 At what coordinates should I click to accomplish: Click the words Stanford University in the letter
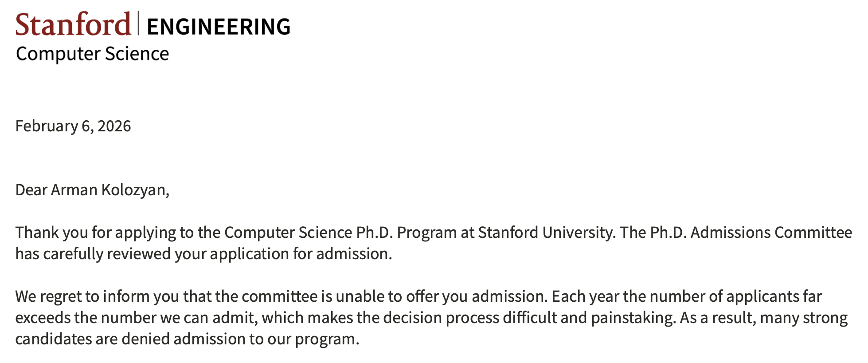coord(546,233)
